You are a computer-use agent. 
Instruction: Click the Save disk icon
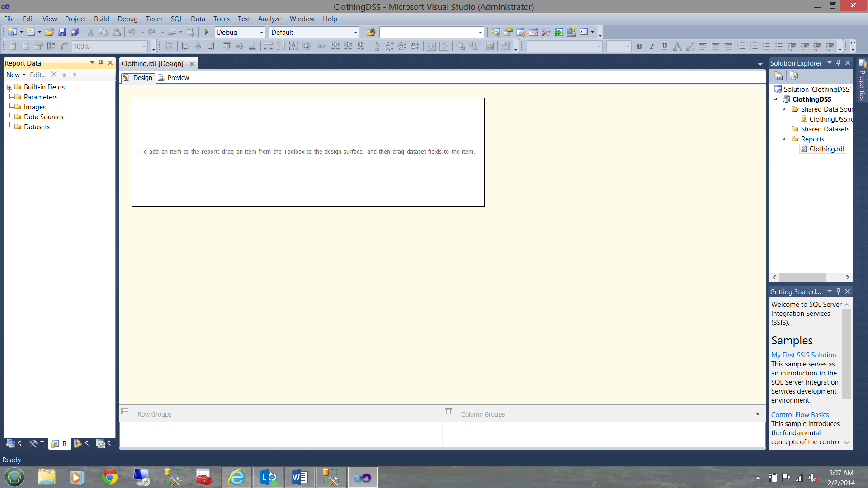[x=62, y=32]
